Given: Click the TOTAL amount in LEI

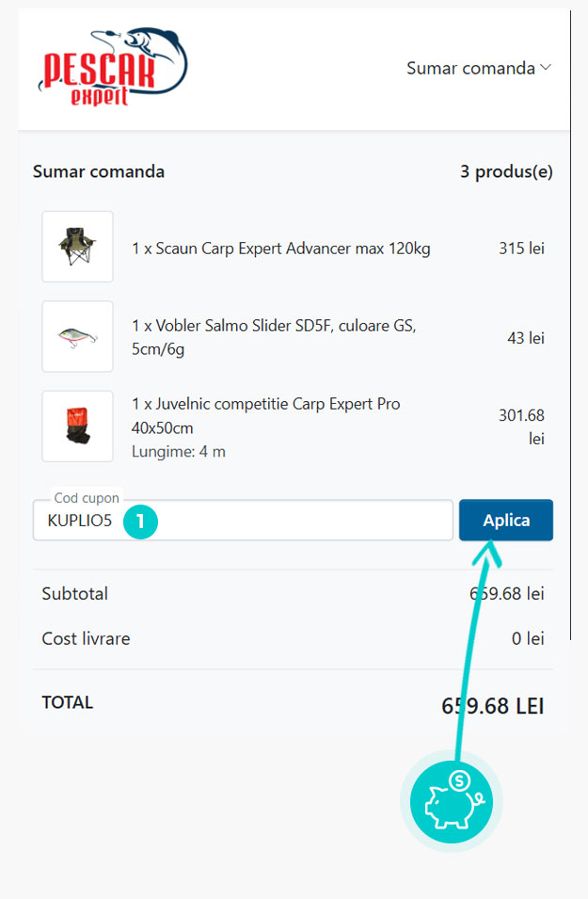Looking at the screenshot, I should [492, 706].
